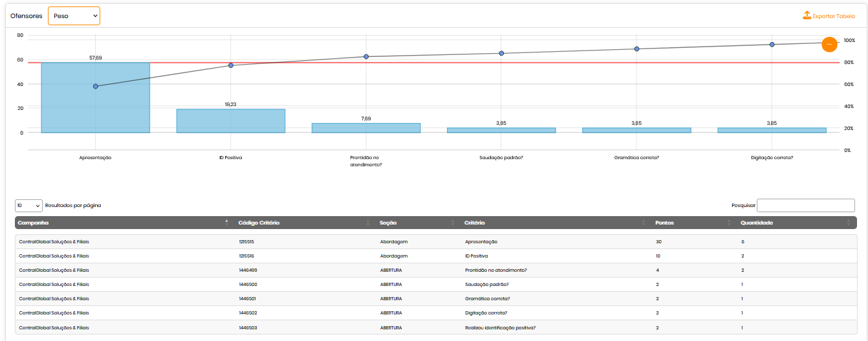Click cumulative line point above Saudação padrão
The height and width of the screenshot is (341, 868).
point(501,53)
